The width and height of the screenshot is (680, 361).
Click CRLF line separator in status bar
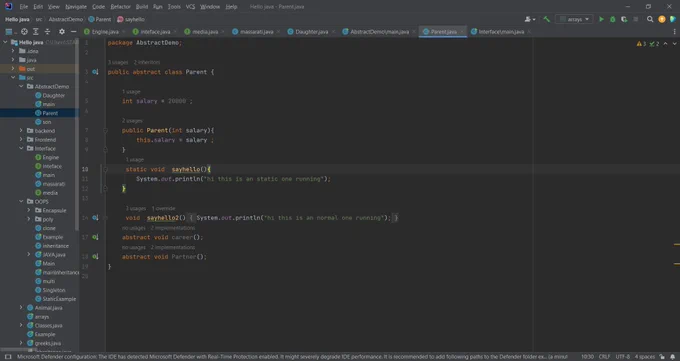604,357
